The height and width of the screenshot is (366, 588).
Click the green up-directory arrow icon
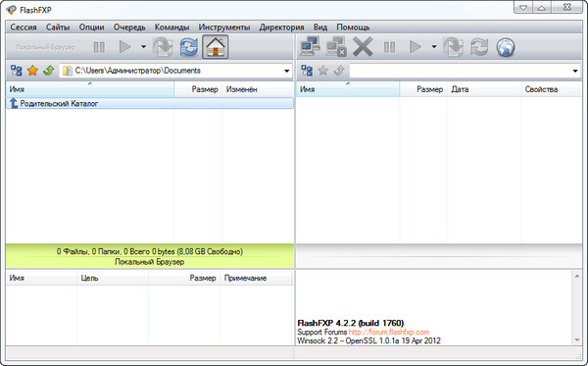click(x=49, y=71)
